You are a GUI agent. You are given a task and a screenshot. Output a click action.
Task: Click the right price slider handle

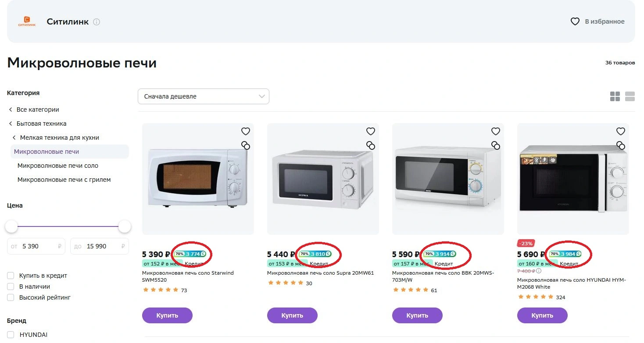pos(125,226)
